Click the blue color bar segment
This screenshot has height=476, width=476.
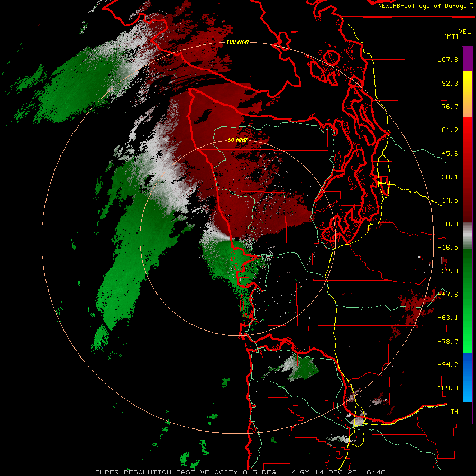tap(467, 377)
